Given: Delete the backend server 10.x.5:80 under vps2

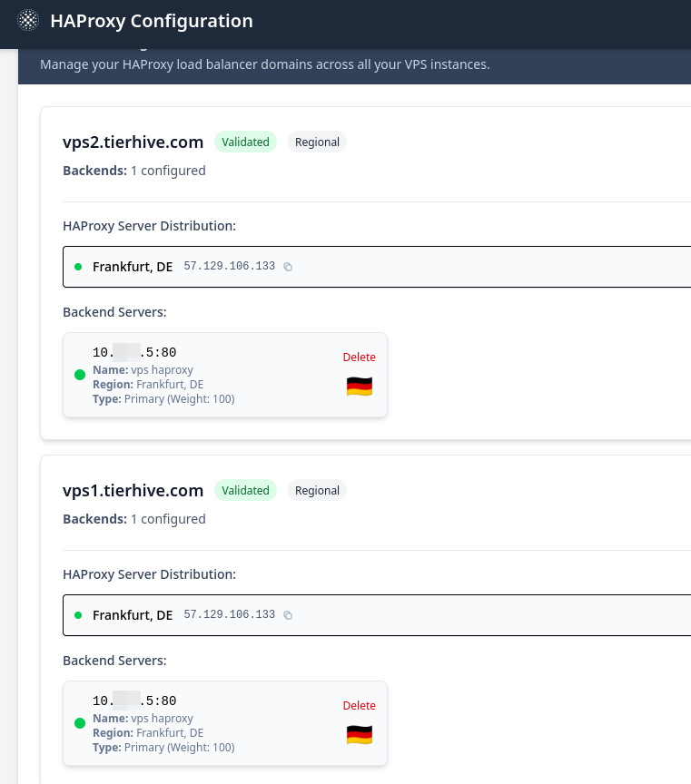Looking at the screenshot, I should (x=359, y=357).
